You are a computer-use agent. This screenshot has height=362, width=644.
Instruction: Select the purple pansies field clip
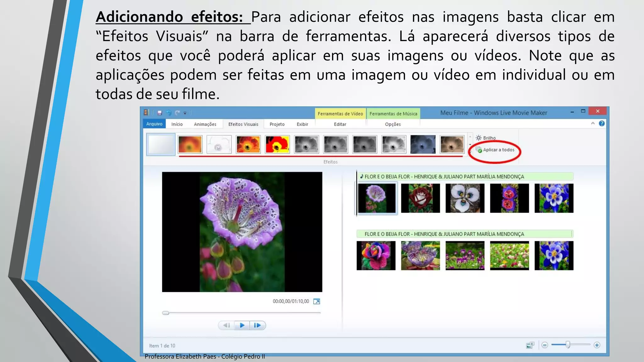click(x=465, y=255)
